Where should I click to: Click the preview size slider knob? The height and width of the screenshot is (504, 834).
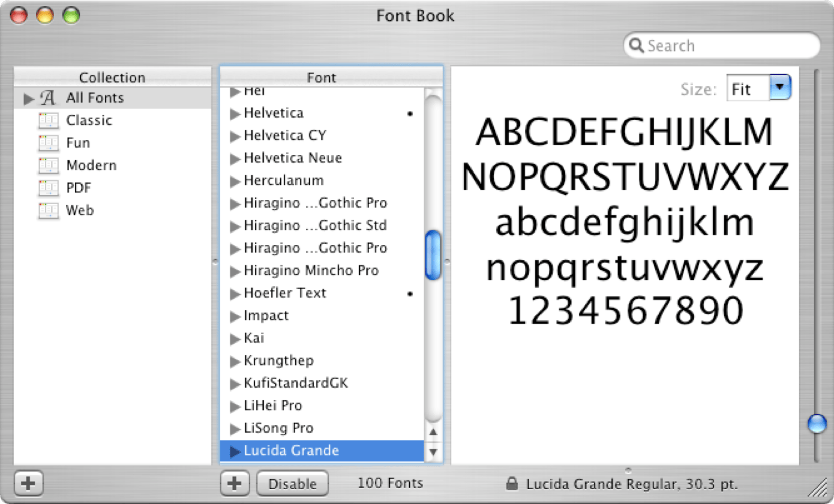point(817,424)
